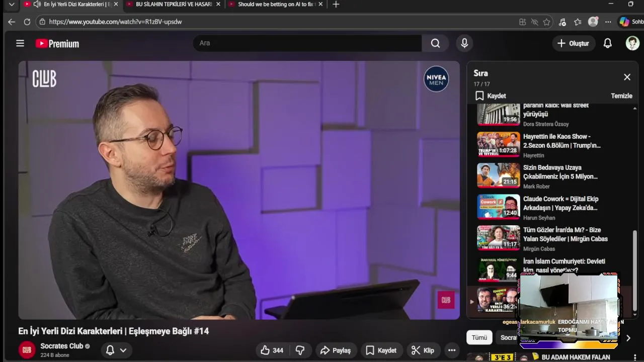Open the YouTube hamburger guide menu
Viewport: 644px width, 362px height.
pyautogui.click(x=20, y=43)
